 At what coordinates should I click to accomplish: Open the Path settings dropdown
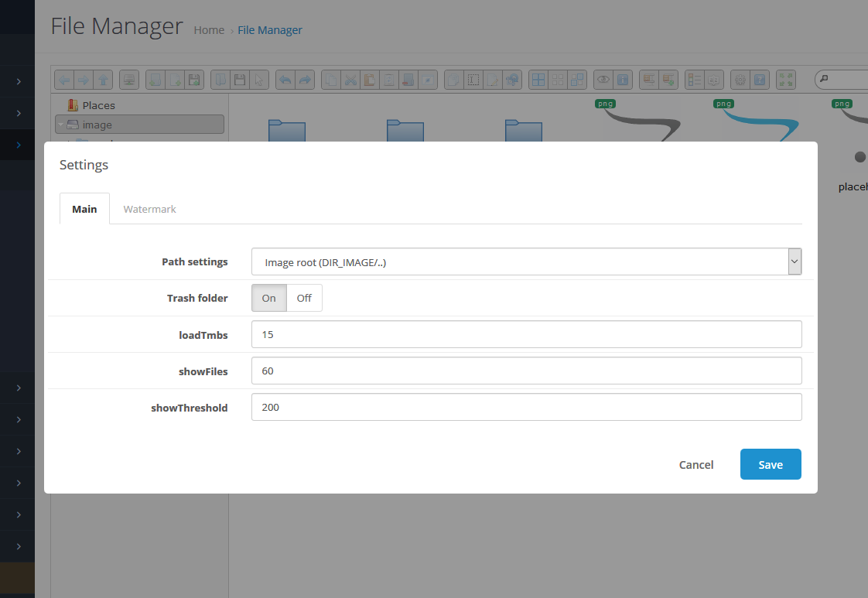pos(526,262)
